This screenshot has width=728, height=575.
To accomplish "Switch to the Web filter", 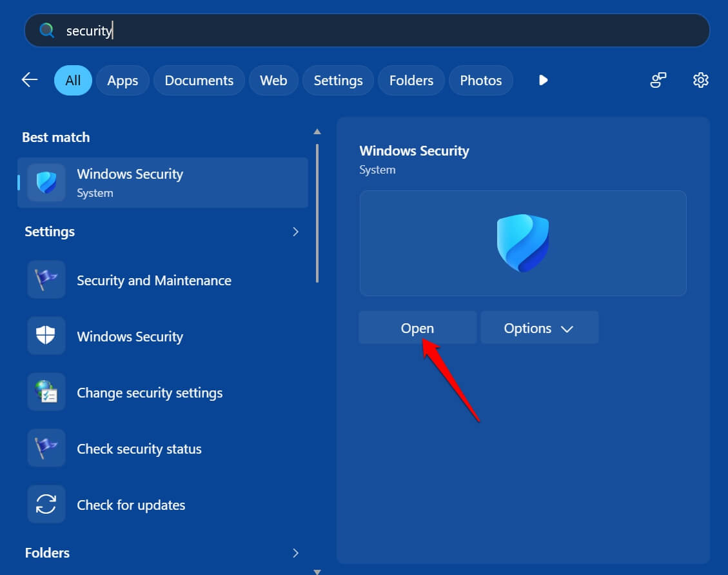I will [x=273, y=81].
